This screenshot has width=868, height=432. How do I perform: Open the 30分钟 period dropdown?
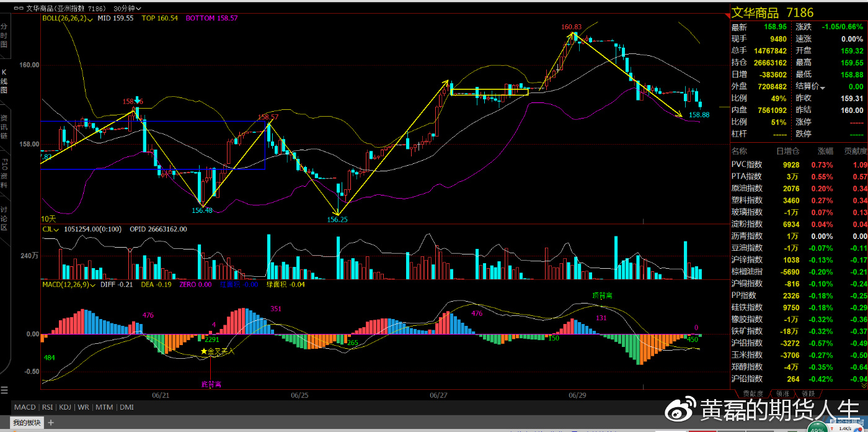coord(128,9)
